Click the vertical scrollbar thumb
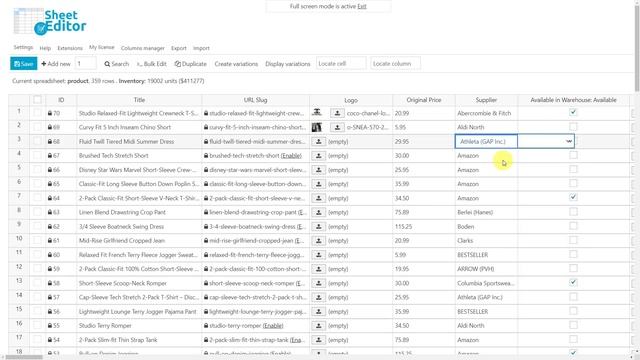Screen dimensions: 640x360 (x=637, y=47)
